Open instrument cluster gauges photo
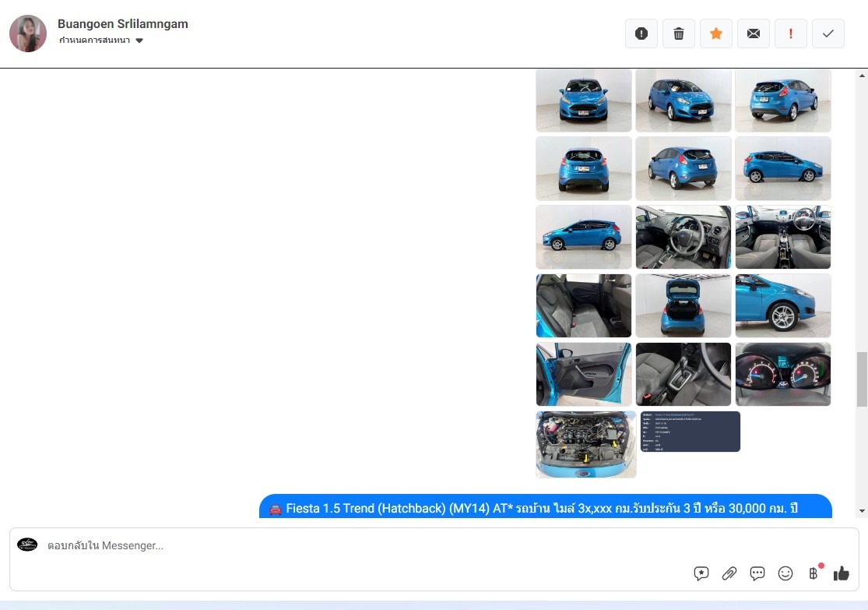The image size is (868, 610). 782,374
